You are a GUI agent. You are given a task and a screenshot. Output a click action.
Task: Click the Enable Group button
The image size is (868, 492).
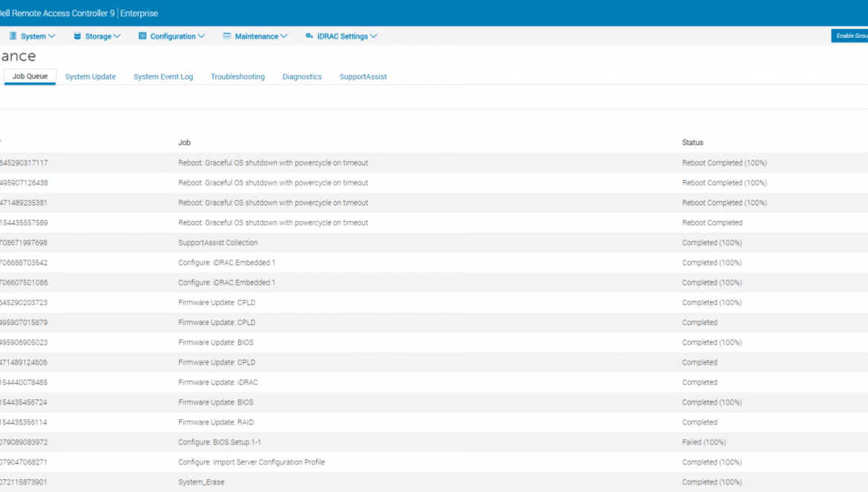pyautogui.click(x=849, y=36)
